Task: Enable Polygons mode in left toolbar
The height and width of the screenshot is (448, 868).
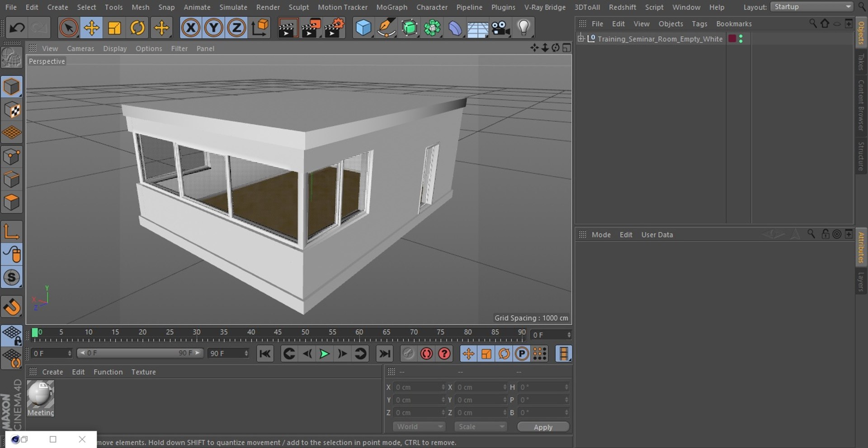Action: coord(12,202)
